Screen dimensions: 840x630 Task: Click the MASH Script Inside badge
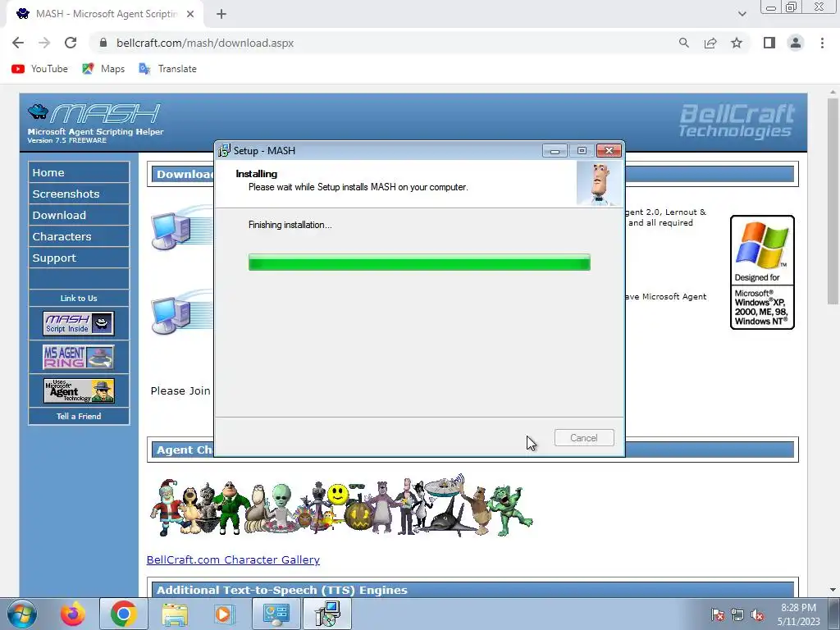79,323
